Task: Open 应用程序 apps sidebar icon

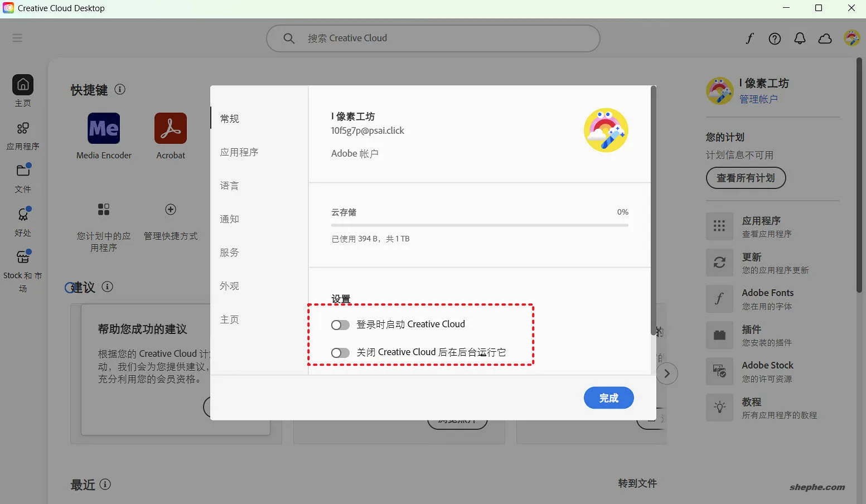Action: (23, 128)
